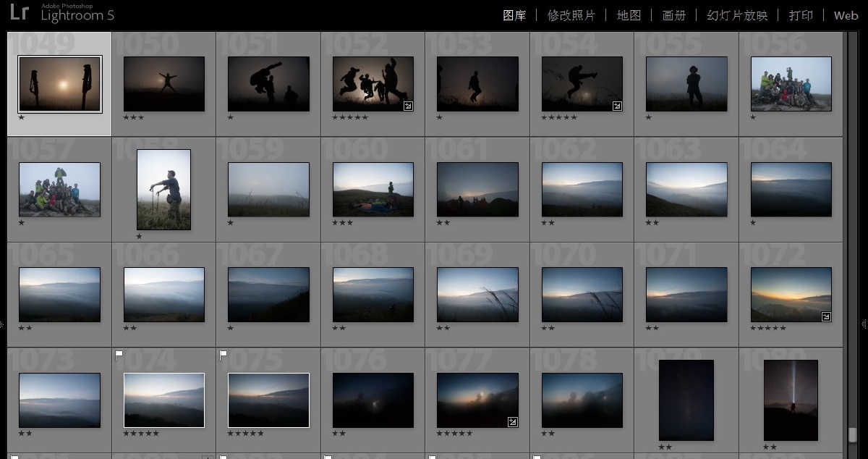Expand the left panel using edge handle
This screenshot has width=868, height=459.
pyautogui.click(x=2, y=324)
